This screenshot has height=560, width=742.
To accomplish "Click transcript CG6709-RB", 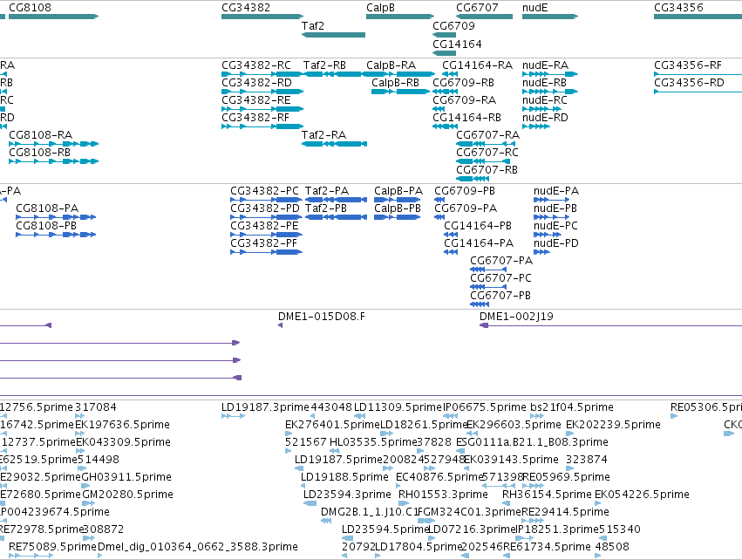I will pos(463,83).
